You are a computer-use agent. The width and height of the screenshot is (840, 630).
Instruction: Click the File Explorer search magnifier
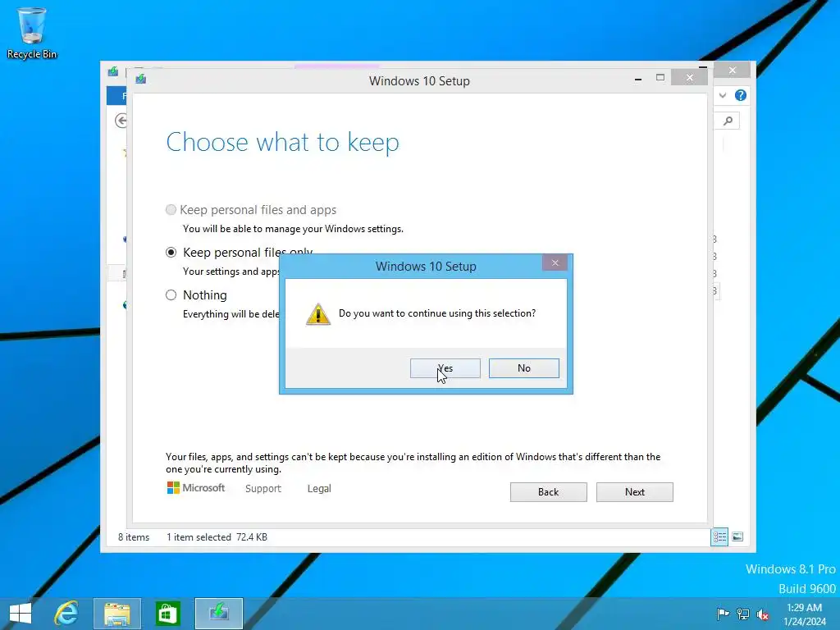click(728, 121)
